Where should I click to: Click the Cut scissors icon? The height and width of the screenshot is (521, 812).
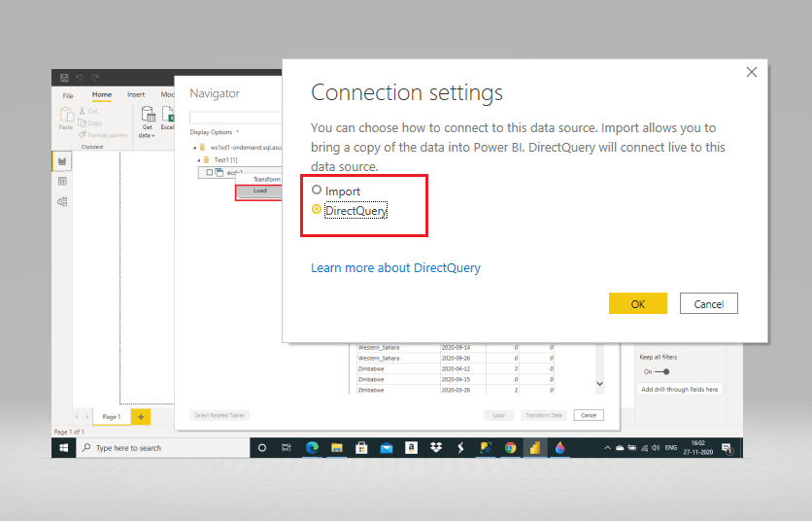pos(82,111)
